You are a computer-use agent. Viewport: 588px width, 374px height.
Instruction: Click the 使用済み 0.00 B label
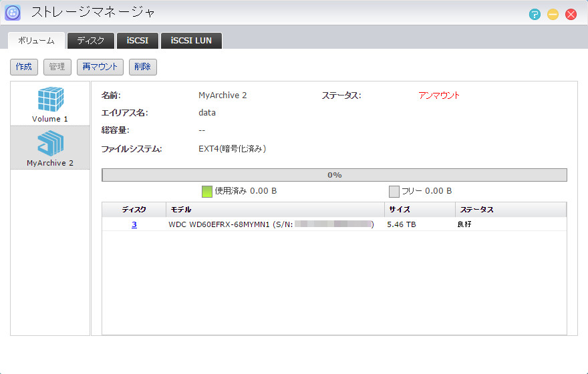246,191
